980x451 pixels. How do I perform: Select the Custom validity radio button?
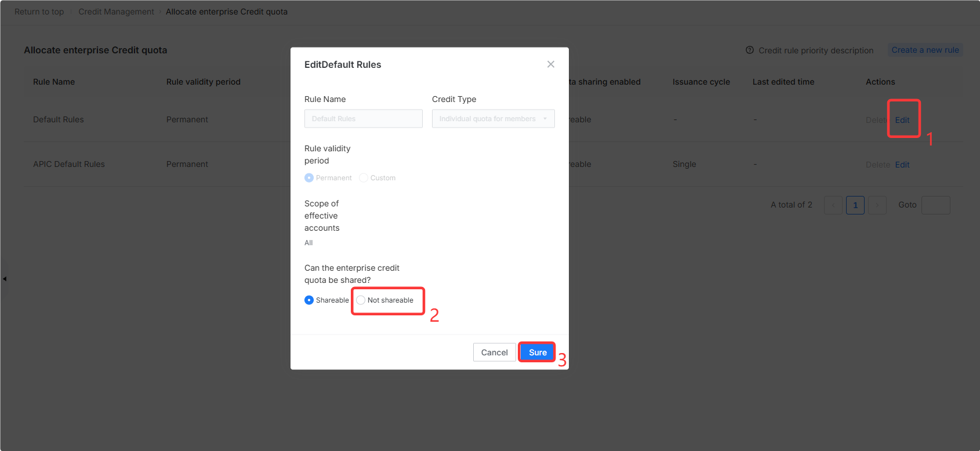click(x=364, y=178)
